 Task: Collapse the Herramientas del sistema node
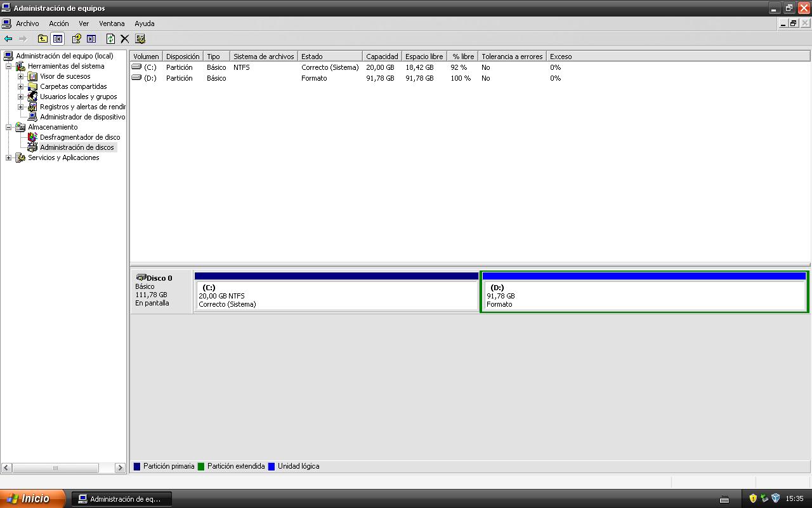tap(8, 66)
